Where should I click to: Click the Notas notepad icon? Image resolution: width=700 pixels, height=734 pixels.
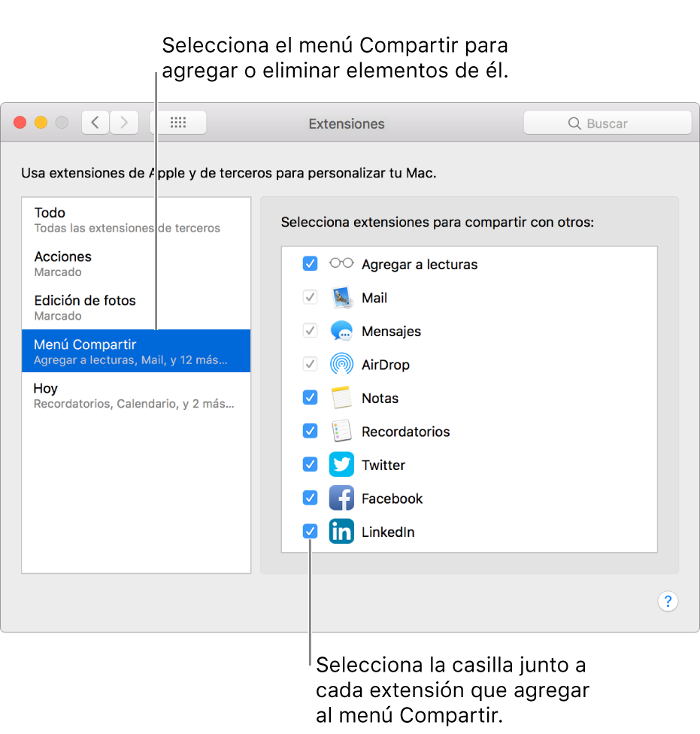click(x=341, y=397)
